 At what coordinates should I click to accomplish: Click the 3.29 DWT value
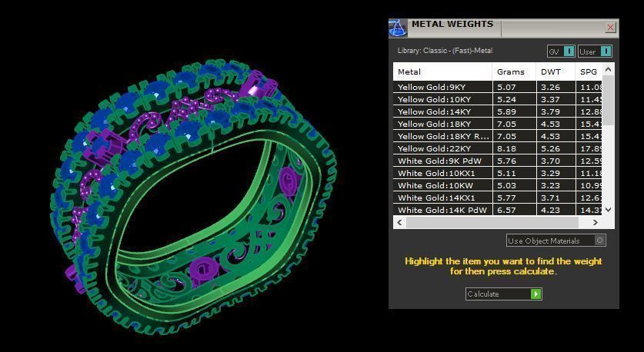550,173
